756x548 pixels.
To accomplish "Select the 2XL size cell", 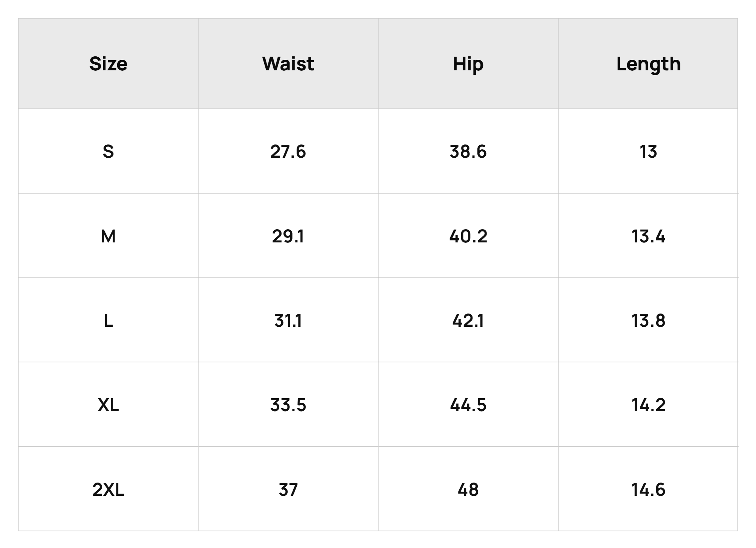I will 108,489.
